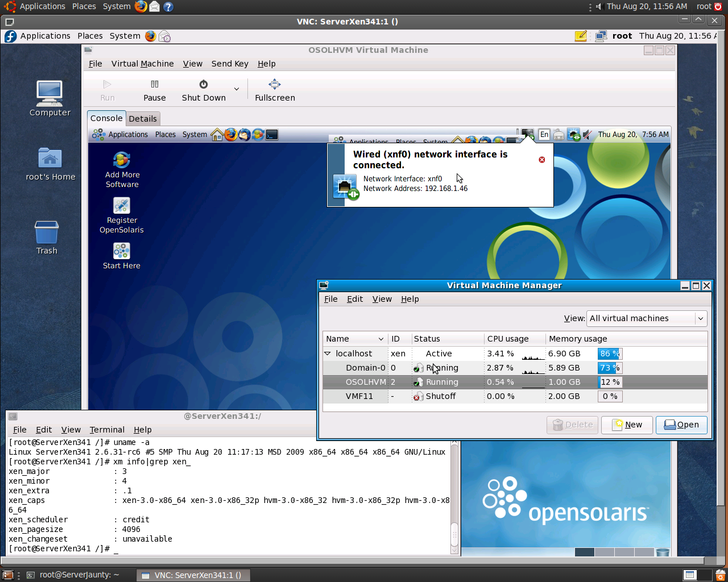The image size is (728, 582).
Task: Click the Ubuntu logo in top panel
Action: [10, 7]
